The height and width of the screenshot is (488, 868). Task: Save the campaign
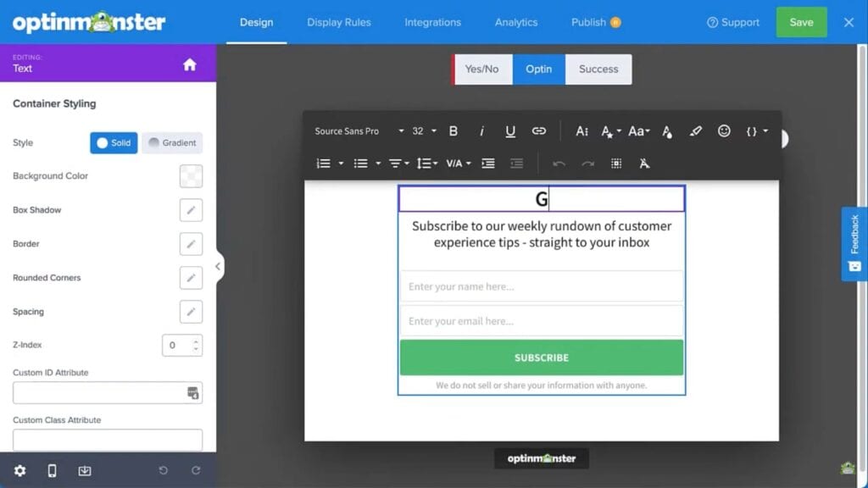point(801,22)
